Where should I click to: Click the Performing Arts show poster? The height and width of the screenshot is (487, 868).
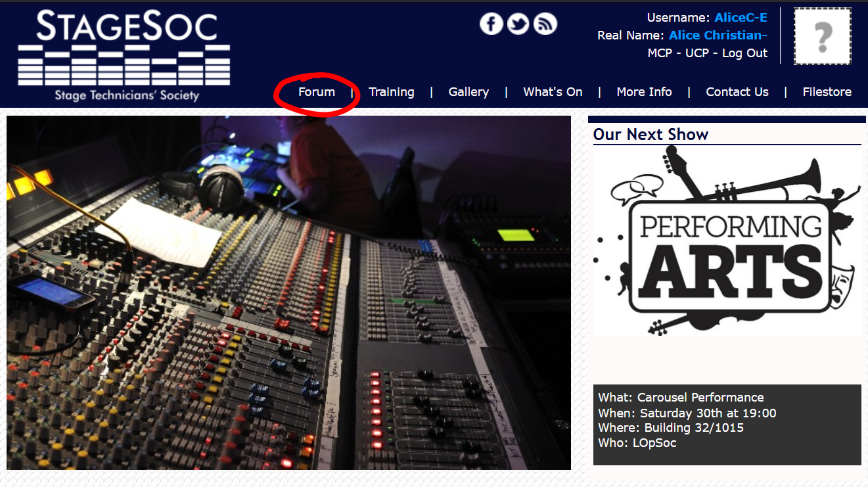coord(727,241)
